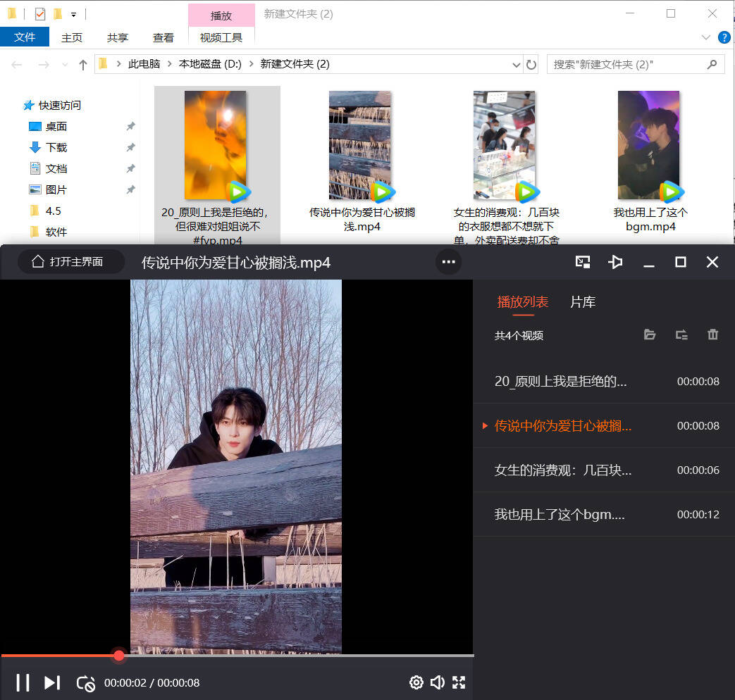Open the player settings gear
735x700 pixels.
coord(416,682)
